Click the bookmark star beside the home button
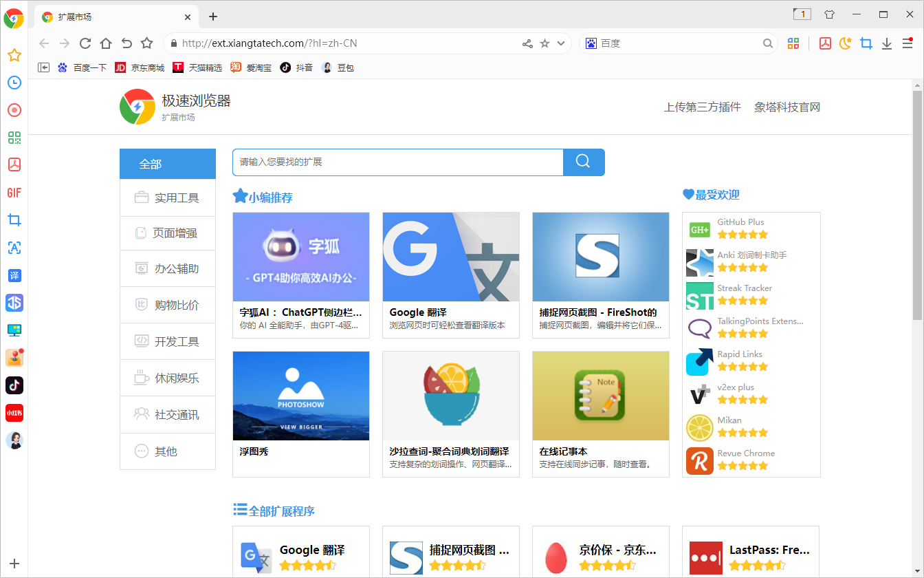 coord(147,43)
